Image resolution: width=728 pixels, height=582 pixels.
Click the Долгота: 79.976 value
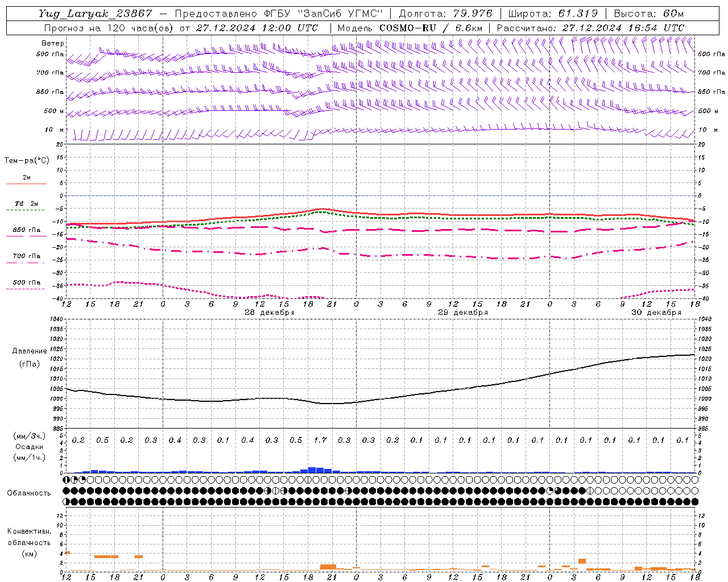coord(446,14)
